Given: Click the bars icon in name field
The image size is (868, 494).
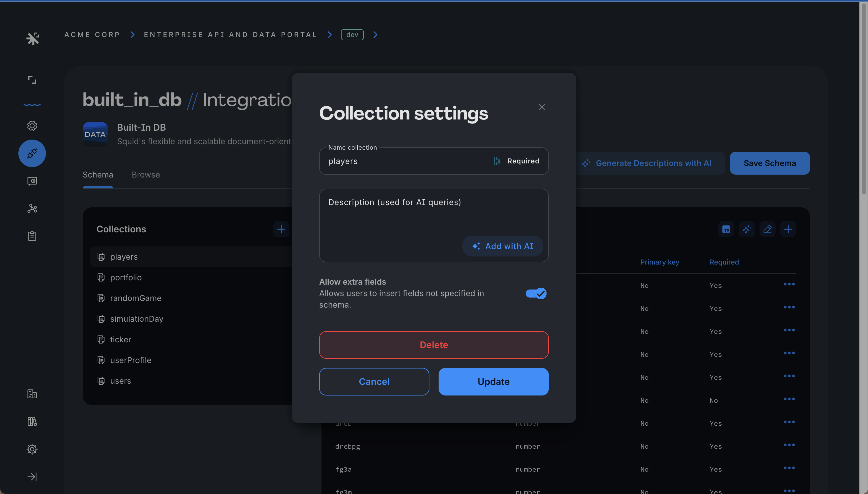Looking at the screenshot, I should (x=497, y=161).
